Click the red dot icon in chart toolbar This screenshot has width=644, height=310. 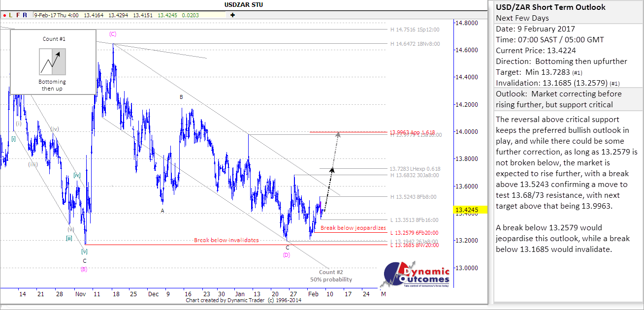pos(4,15)
